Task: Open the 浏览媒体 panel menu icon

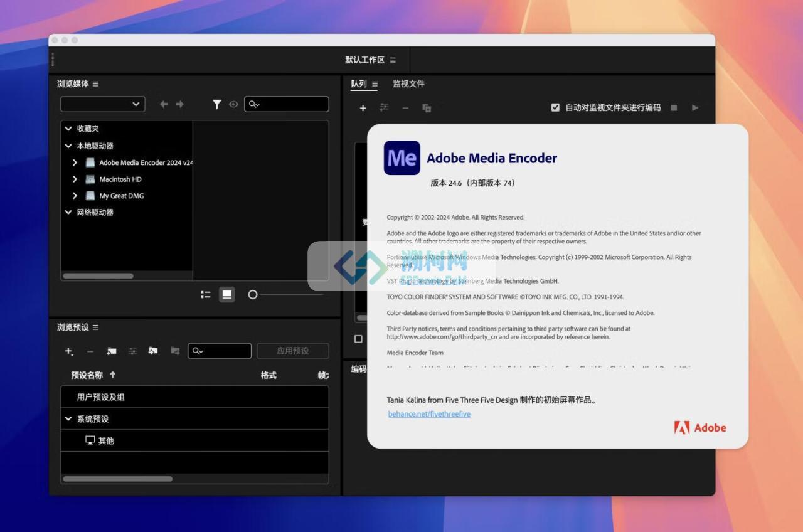Action: (x=95, y=84)
